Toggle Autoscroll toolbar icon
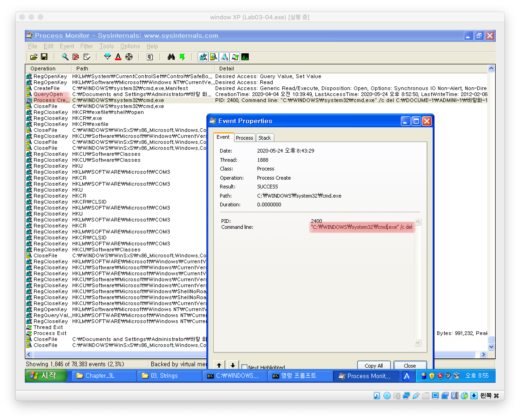Image resolution: width=520 pixels, height=420 pixels. point(76,57)
